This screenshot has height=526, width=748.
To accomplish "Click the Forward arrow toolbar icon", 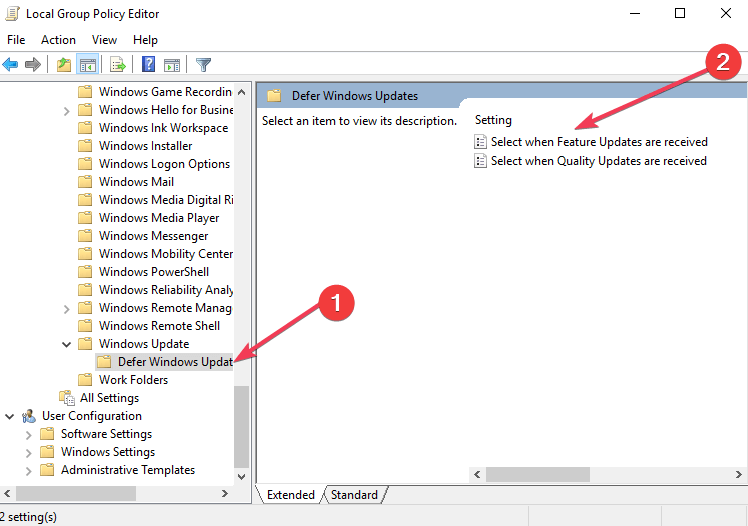I will [x=33, y=64].
